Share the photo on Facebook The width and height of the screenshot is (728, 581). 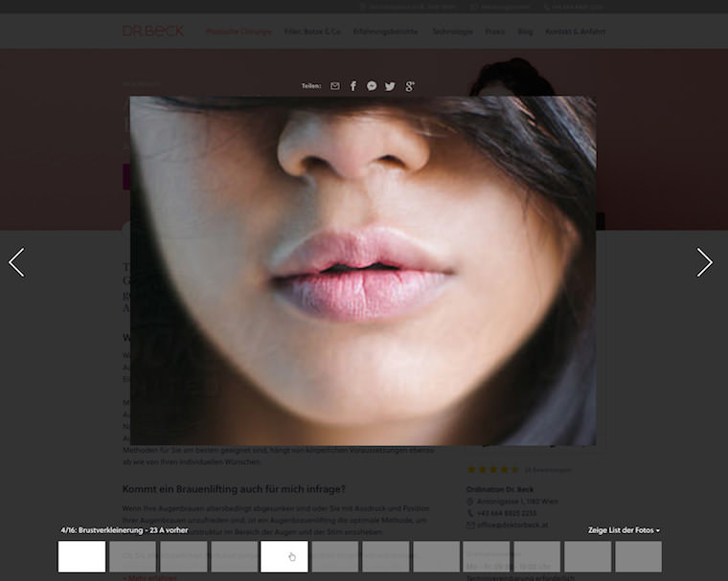click(x=353, y=86)
